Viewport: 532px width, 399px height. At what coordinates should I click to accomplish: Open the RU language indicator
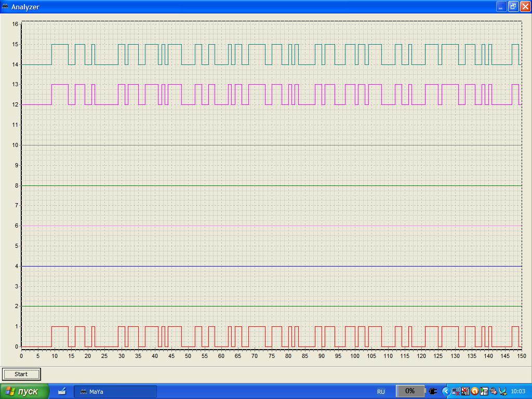click(x=381, y=392)
